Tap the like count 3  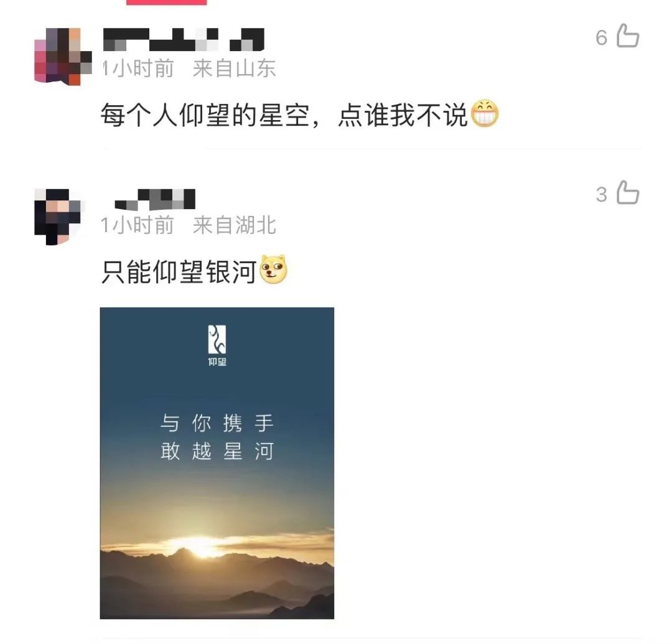[601, 195]
